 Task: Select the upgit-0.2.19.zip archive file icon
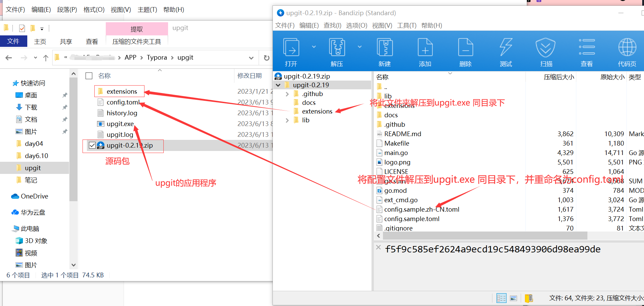point(101,145)
